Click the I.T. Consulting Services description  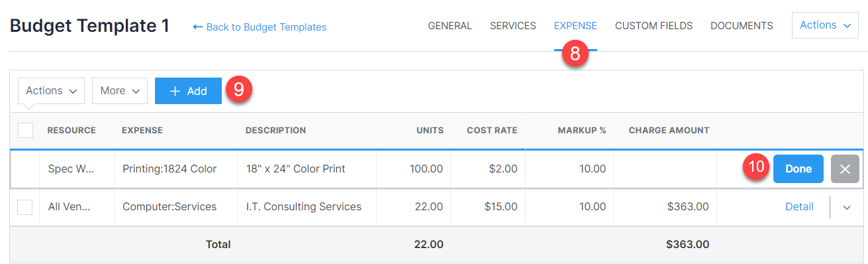click(304, 207)
